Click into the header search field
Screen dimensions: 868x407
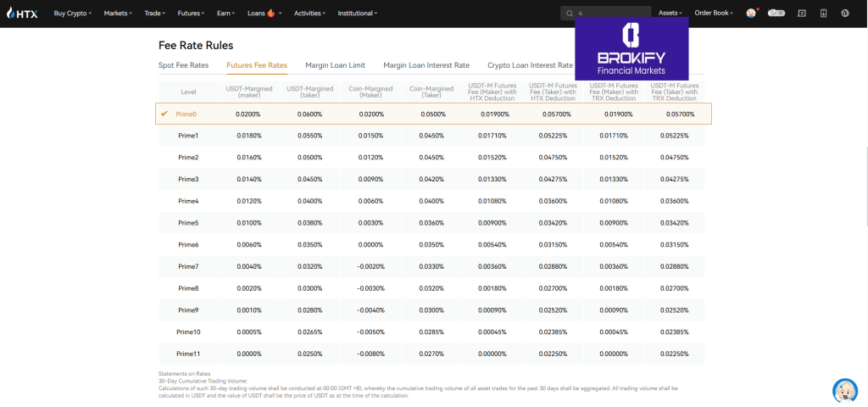point(610,14)
